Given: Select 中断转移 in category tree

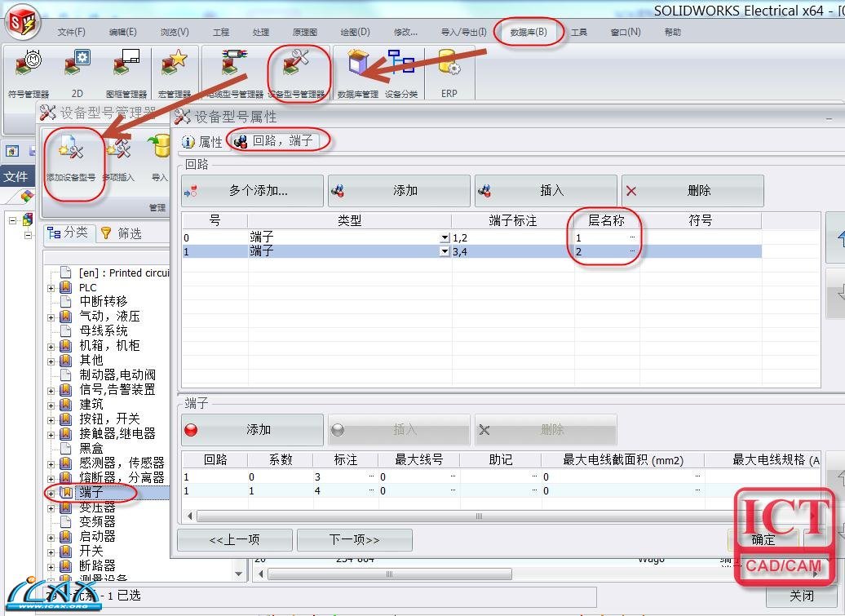Looking at the screenshot, I should coord(104,301).
